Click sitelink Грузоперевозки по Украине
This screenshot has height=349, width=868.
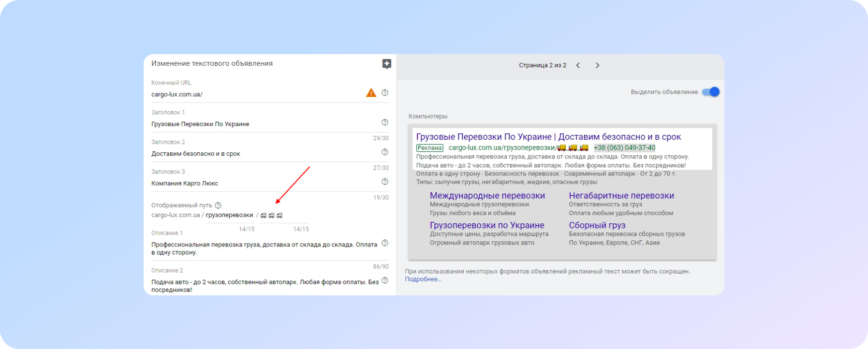pyautogui.click(x=487, y=225)
